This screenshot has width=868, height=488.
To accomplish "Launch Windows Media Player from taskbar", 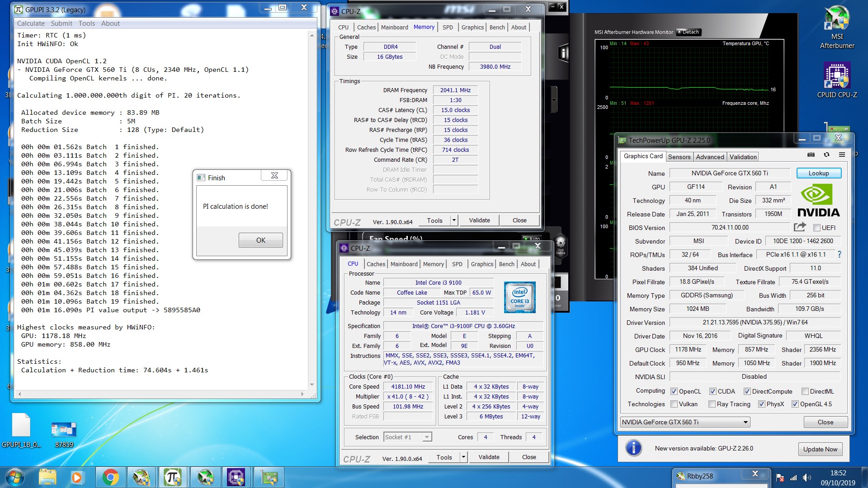I will [76, 477].
